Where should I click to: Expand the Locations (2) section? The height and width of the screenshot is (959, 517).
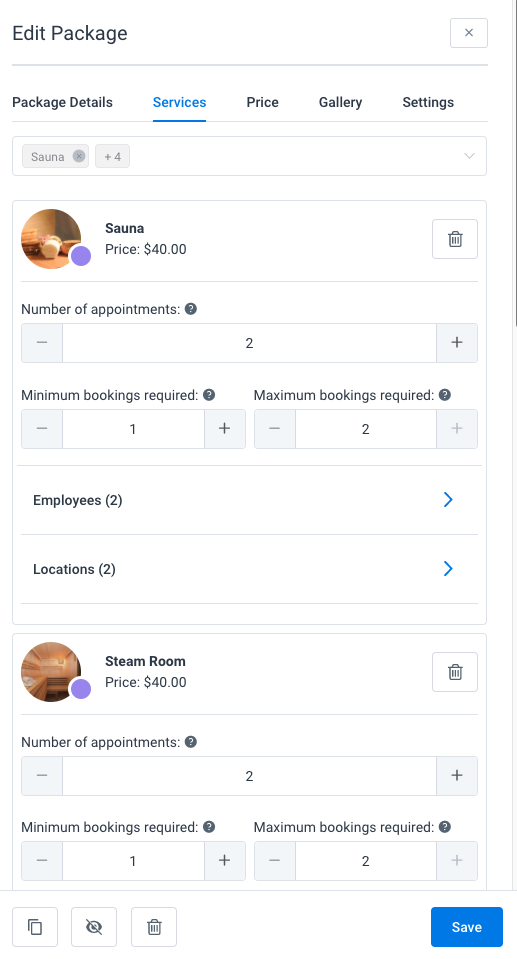[250, 569]
